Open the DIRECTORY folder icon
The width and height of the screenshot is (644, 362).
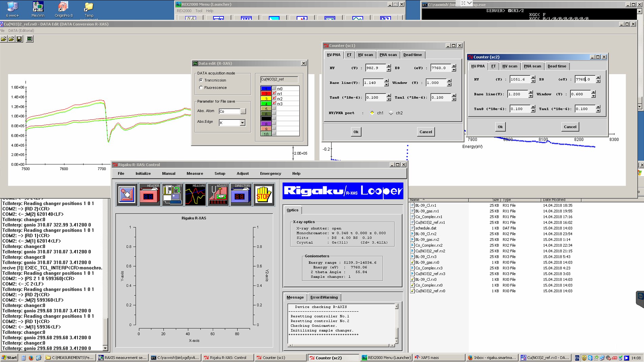[x=241, y=195]
